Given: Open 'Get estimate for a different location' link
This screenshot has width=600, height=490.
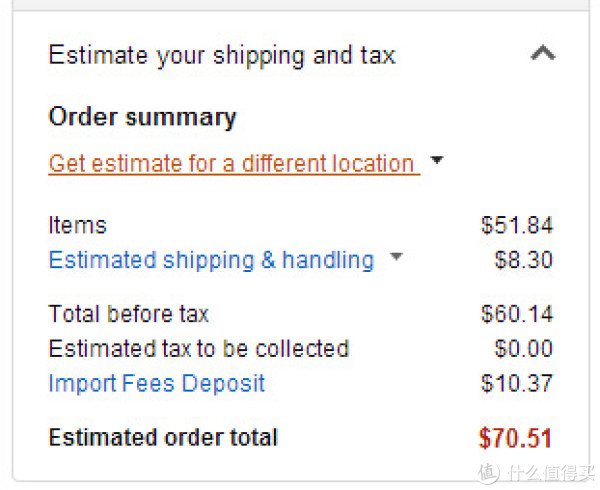Looking at the screenshot, I should (x=234, y=164).
